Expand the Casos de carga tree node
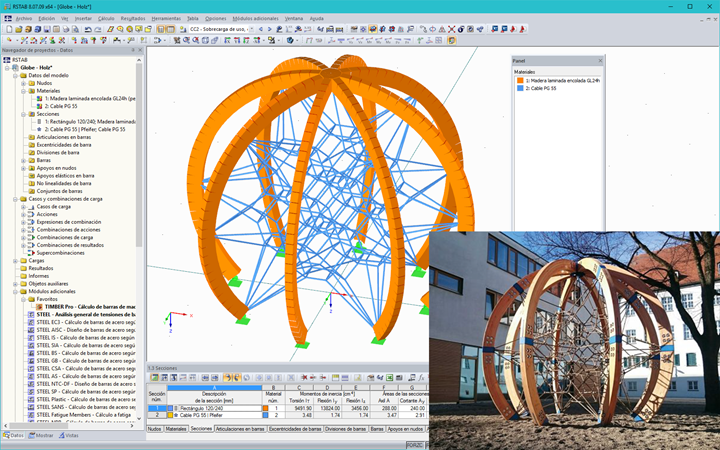This screenshot has height=450, width=720. pos(23,207)
